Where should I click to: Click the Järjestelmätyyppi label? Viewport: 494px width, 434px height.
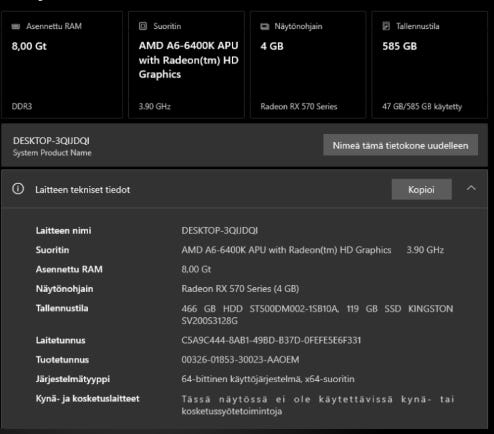(73, 379)
